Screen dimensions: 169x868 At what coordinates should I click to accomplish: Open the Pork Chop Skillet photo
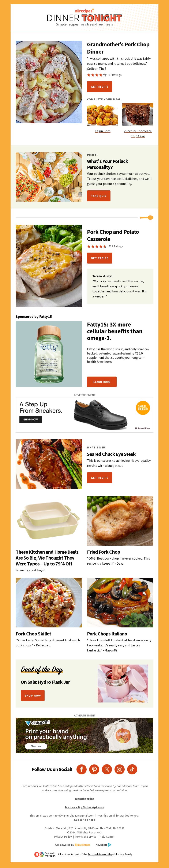[x=49, y=603]
